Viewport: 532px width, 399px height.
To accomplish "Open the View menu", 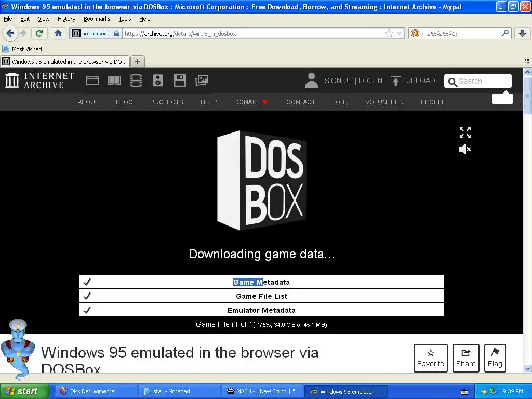I will pos(44,19).
